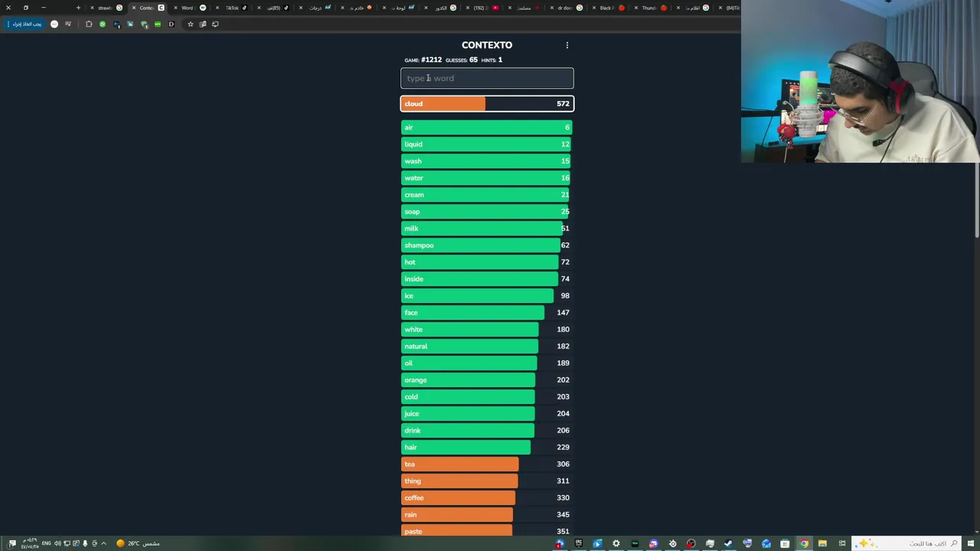Focus the 'type a word' input field

[x=487, y=78]
